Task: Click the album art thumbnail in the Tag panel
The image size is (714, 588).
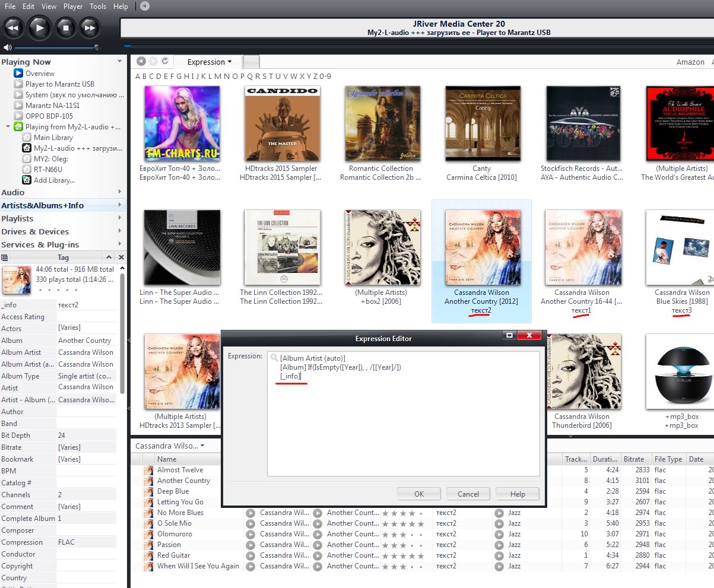Action: (17, 279)
